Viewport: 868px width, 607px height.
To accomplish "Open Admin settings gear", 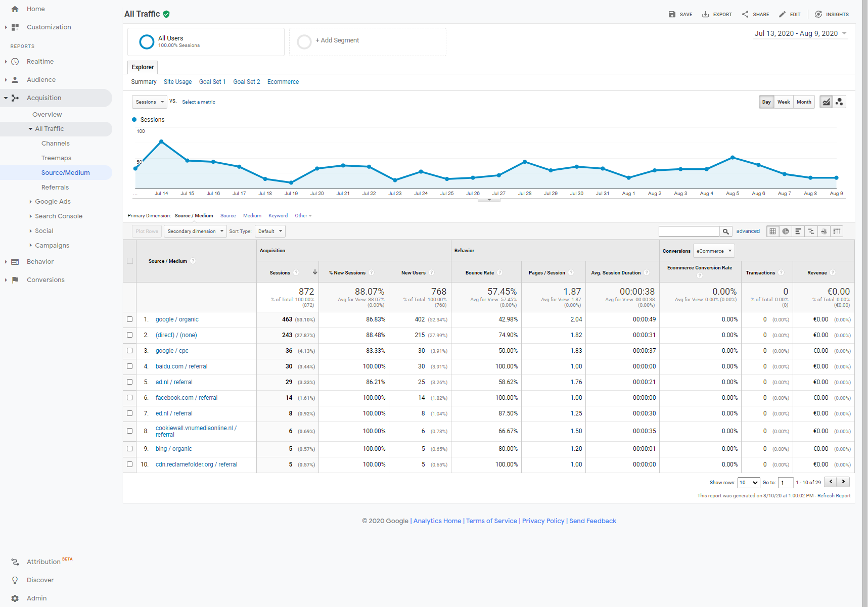I will (x=15, y=598).
